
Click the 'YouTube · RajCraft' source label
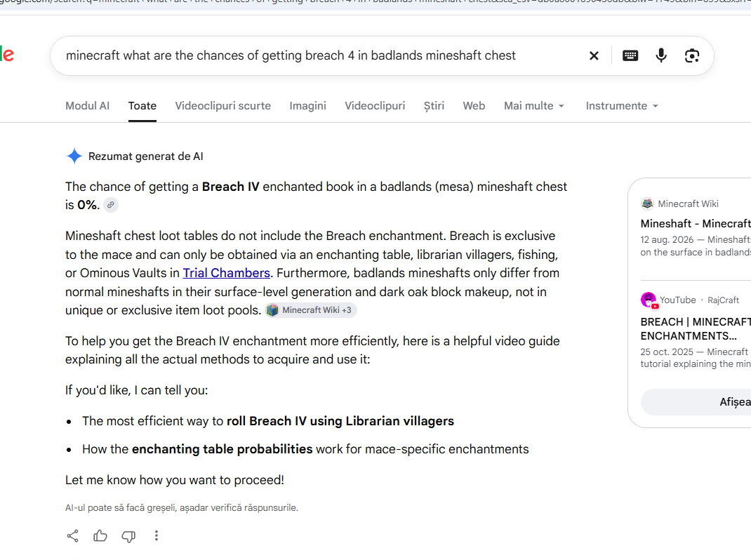[x=699, y=300]
